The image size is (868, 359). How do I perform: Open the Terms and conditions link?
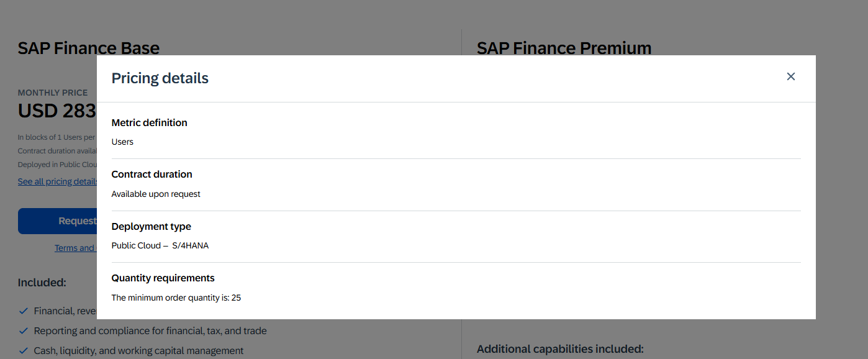tap(75, 248)
